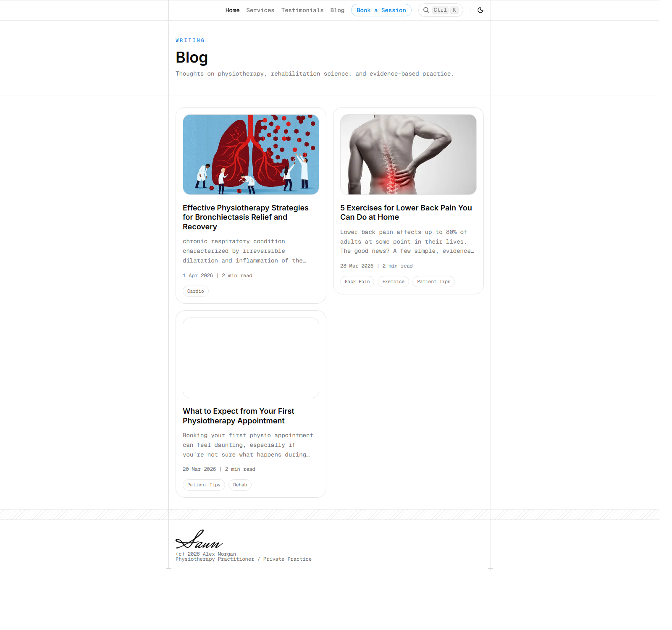The image size is (672, 630).
Task: Open the first physiotherapy appointment post
Action: click(238, 416)
